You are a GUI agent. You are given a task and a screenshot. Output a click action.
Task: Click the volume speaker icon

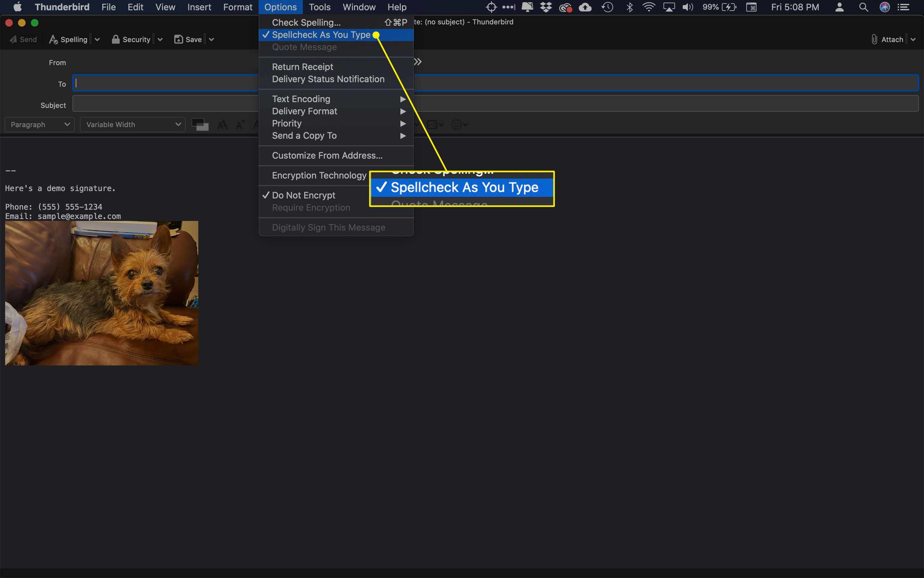coord(688,7)
